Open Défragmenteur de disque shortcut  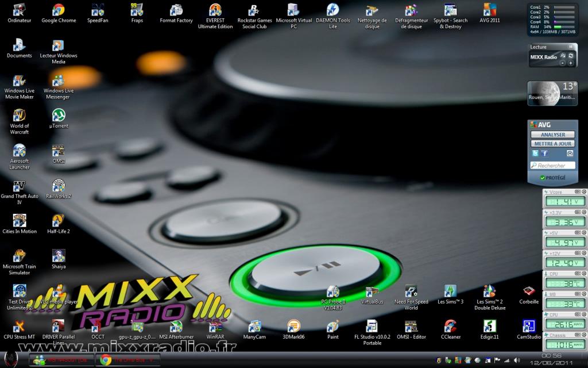pyautogui.click(x=411, y=16)
